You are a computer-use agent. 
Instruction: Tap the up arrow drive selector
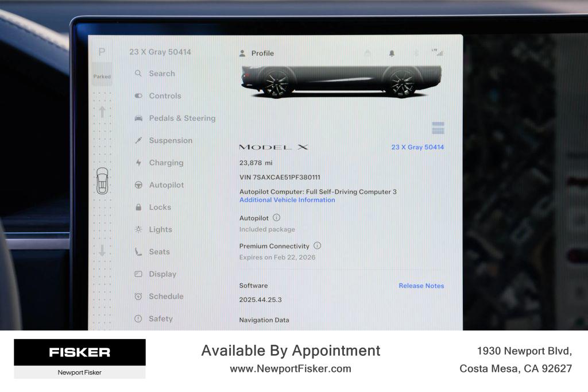tap(102, 112)
